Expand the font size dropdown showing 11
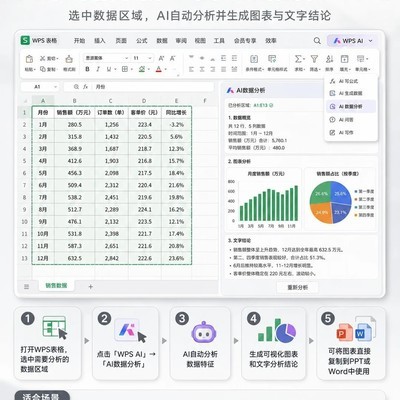The height and width of the screenshot is (400, 400). pyautogui.click(x=150, y=58)
